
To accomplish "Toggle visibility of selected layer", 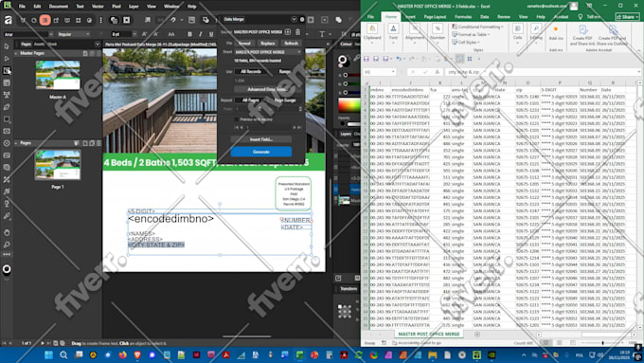I will point(335,189).
